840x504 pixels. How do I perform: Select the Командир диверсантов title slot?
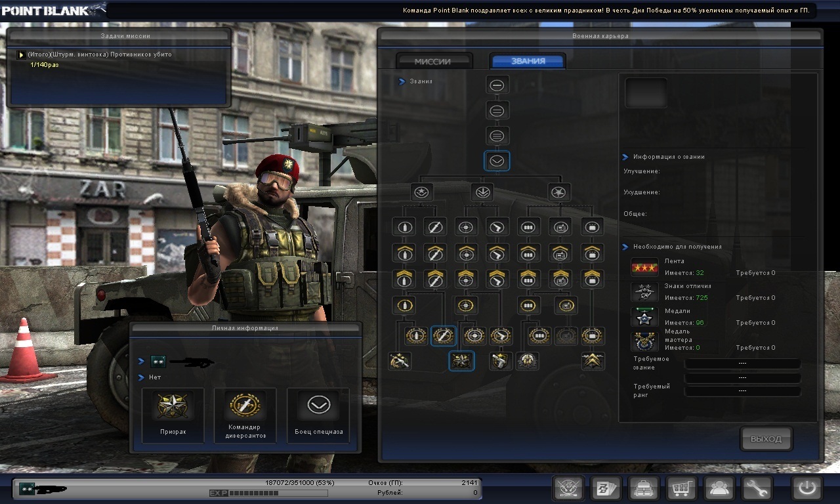click(245, 415)
